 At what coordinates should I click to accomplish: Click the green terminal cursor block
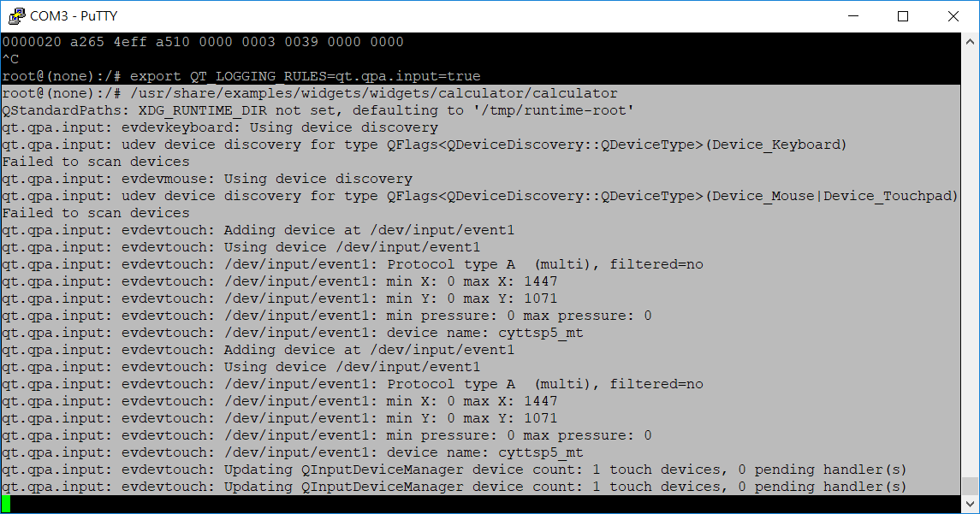pos(7,503)
